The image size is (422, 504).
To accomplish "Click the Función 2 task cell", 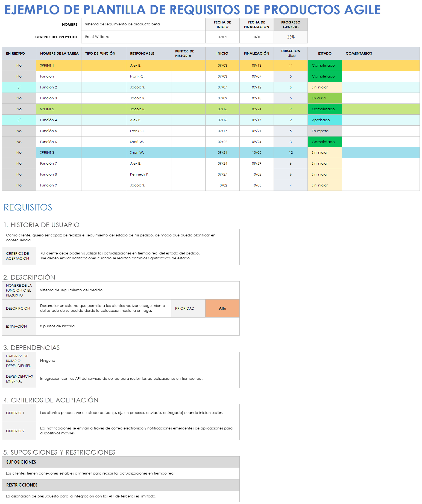I will [x=59, y=87].
